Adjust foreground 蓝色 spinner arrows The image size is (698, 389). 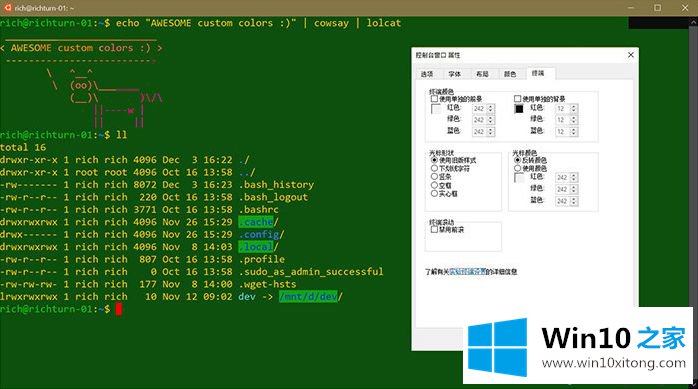point(491,132)
